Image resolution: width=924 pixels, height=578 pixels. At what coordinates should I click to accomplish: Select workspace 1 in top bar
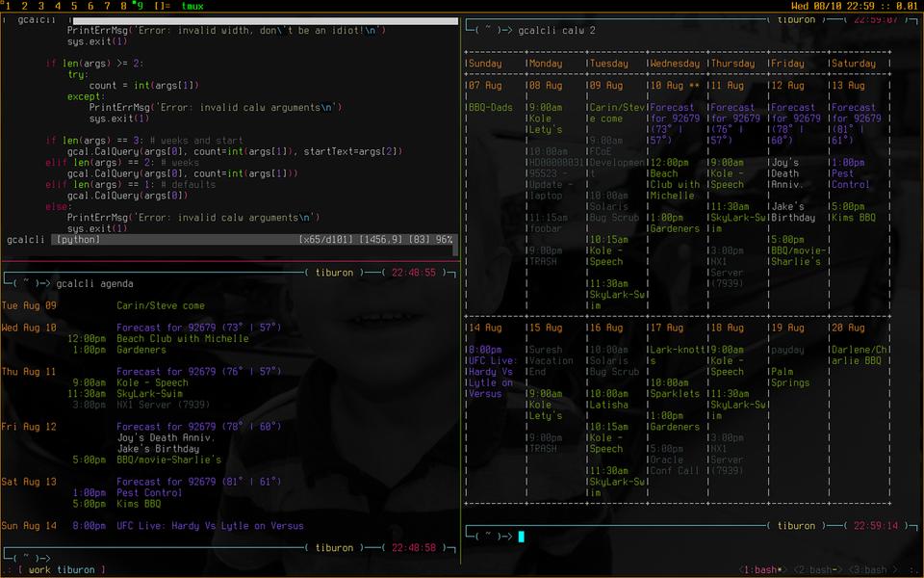coord(10,6)
